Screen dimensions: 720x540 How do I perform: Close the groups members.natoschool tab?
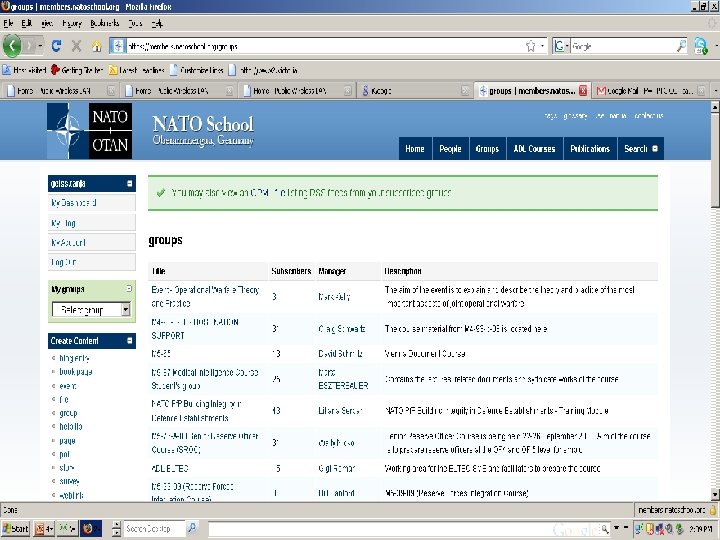pyautogui.click(x=583, y=90)
